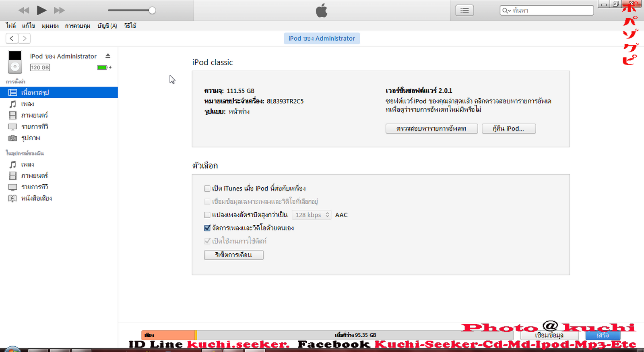Click the audiobook icon beside หนังสือเสียง
The image size is (644, 352).
(x=13, y=198)
